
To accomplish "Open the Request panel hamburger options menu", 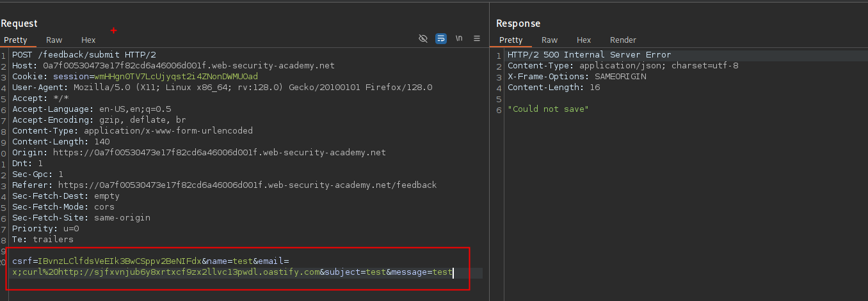I will coord(476,39).
